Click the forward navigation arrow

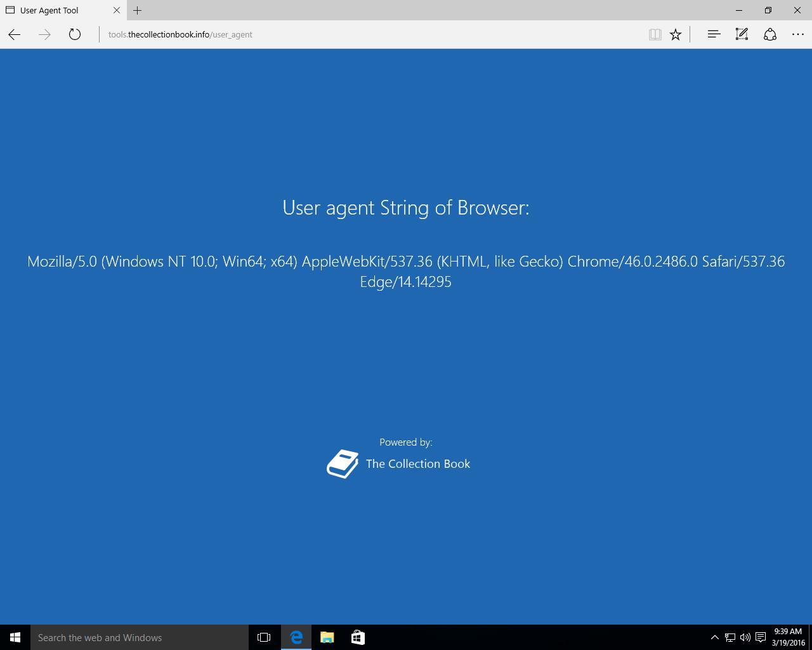coord(44,34)
